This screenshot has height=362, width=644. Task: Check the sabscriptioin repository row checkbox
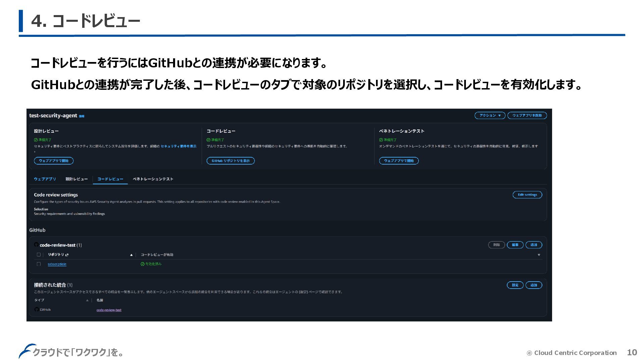(x=39, y=264)
